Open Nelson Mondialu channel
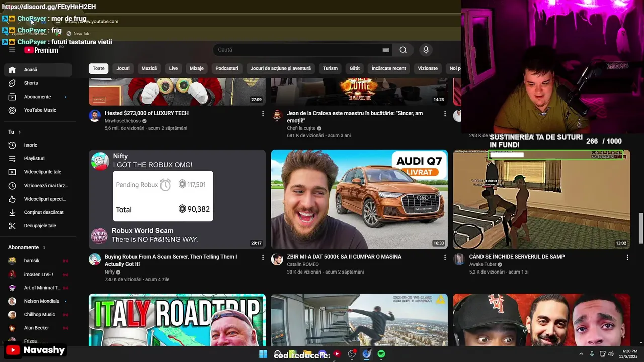Image resolution: width=644 pixels, height=362 pixels. tap(38, 301)
